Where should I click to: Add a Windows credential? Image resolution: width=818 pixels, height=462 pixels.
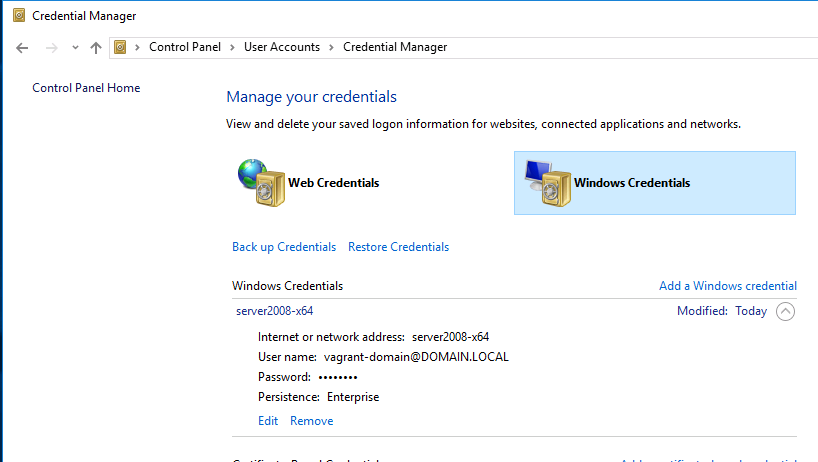(728, 286)
